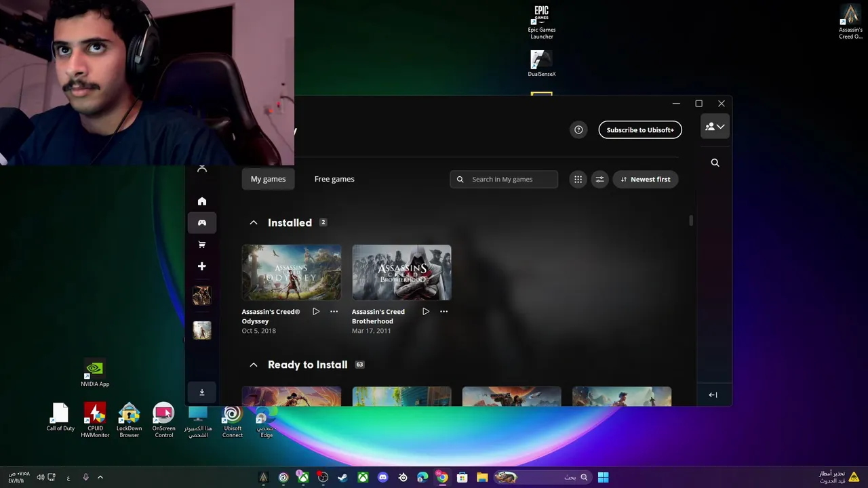
Task: Click the microphone icon in system tray
Action: (x=85, y=477)
